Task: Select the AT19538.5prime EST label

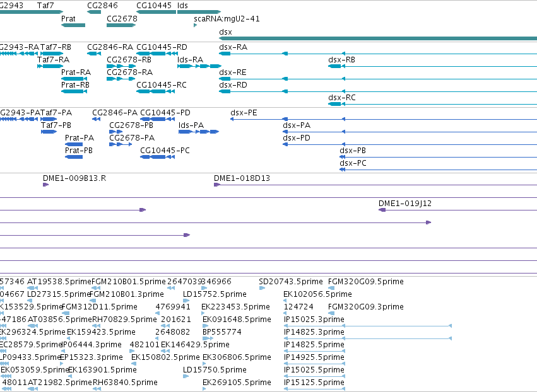Action: 59,282
